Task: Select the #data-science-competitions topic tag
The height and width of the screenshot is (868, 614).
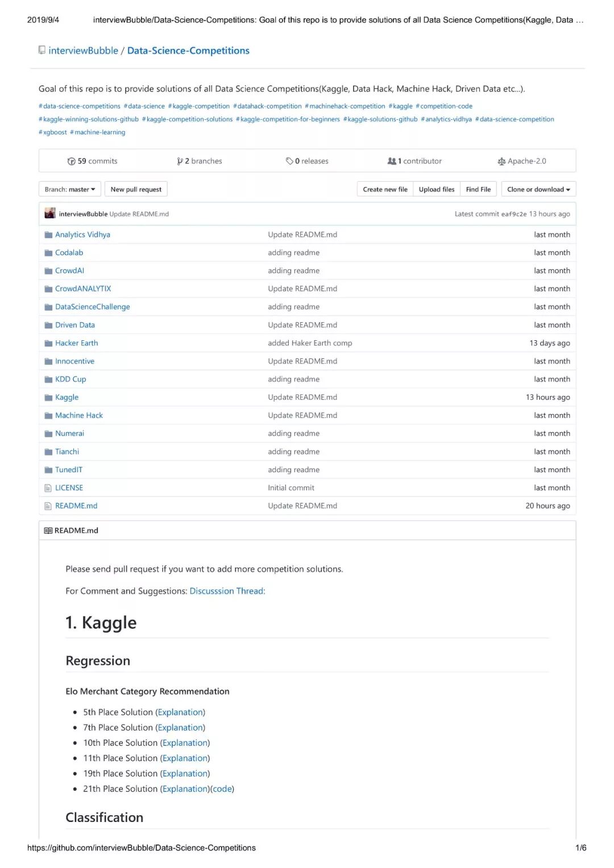Action: point(80,106)
